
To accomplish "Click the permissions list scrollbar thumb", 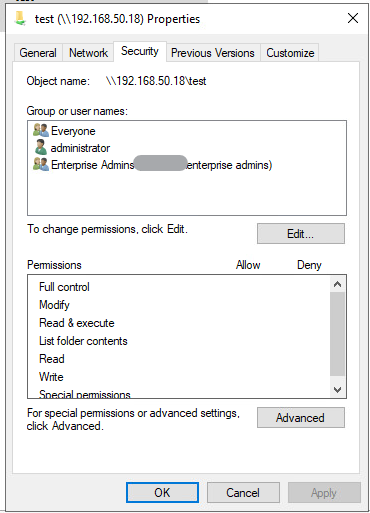I will click(337, 334).
